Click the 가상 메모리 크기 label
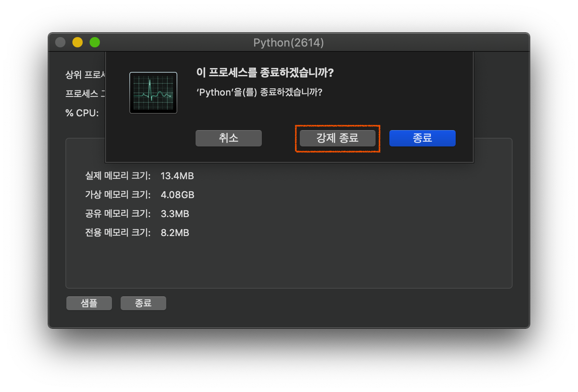Viewport: 578px width, 392px height. [118, 195]
